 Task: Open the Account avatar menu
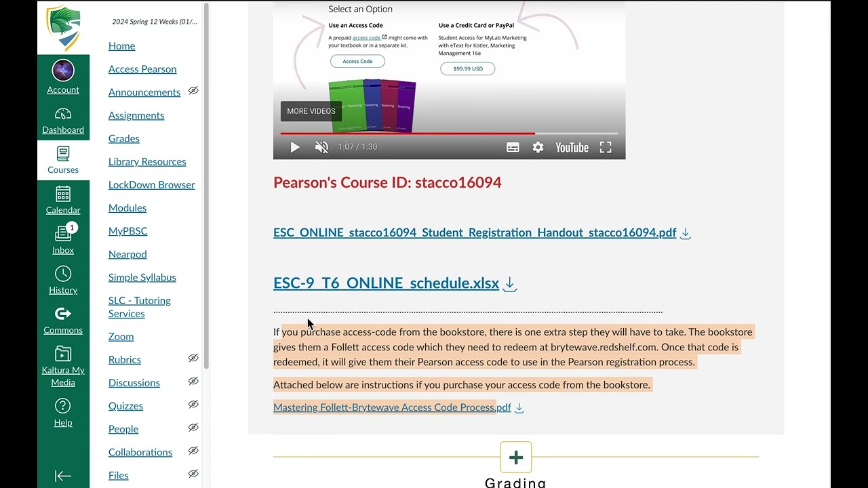coord(63,70)
